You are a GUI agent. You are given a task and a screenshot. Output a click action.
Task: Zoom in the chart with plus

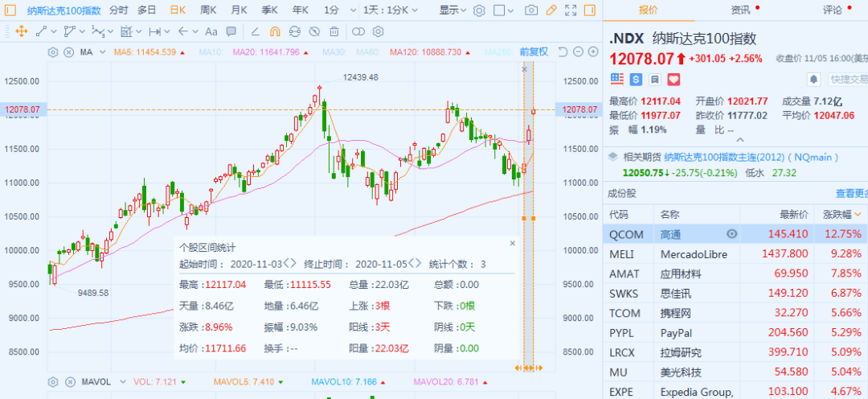click(593, 51)
